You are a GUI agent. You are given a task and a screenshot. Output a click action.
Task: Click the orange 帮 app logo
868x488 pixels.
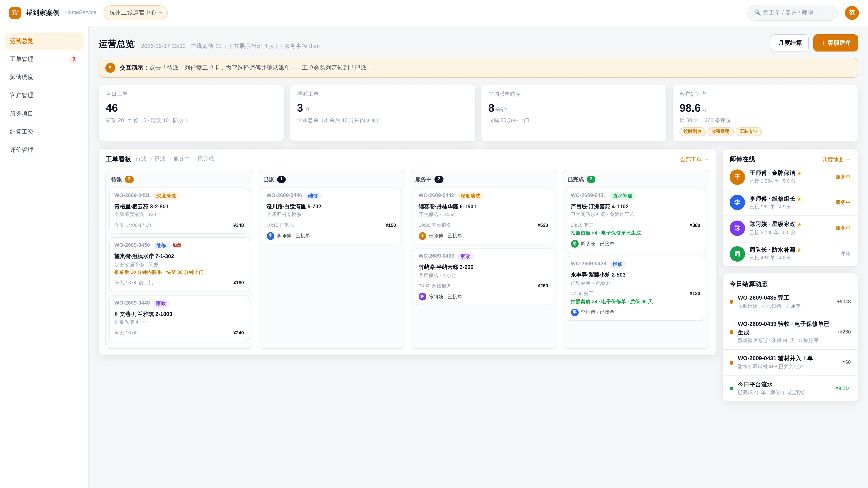point(15,13)
